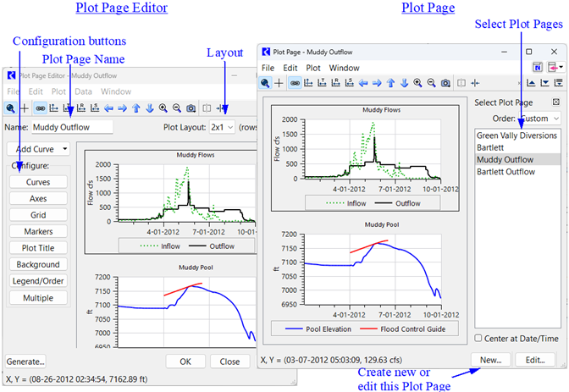The height and width of the screenshot is (392, 569).
Task: Click the New... button
Action: click(x=491, y=360)
